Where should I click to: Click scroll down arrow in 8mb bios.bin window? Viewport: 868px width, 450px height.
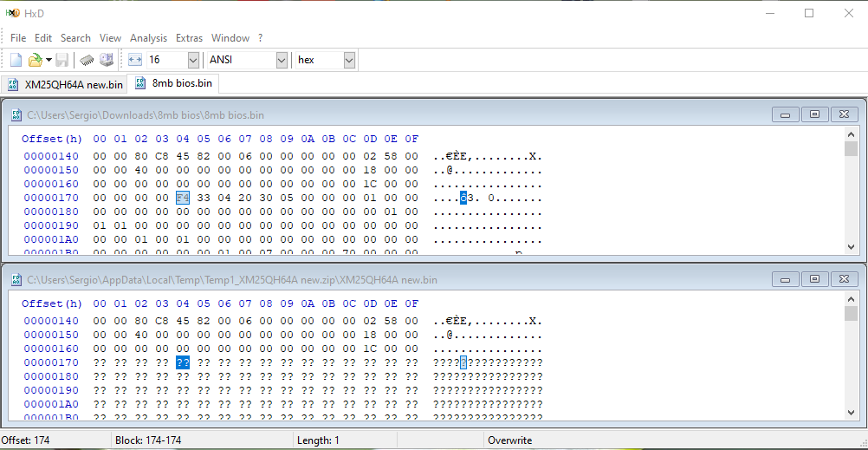point(852,247)
